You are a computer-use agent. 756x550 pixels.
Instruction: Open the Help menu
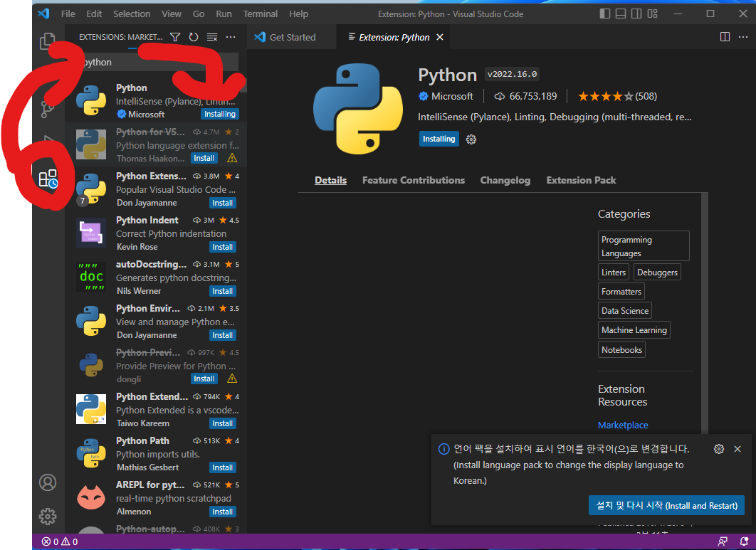click(298, 14)
